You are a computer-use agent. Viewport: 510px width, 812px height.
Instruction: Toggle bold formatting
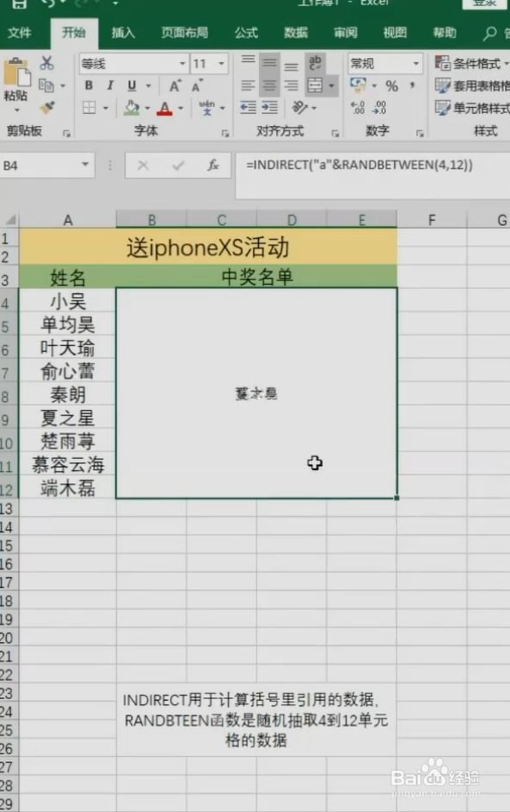coord(89,85)
